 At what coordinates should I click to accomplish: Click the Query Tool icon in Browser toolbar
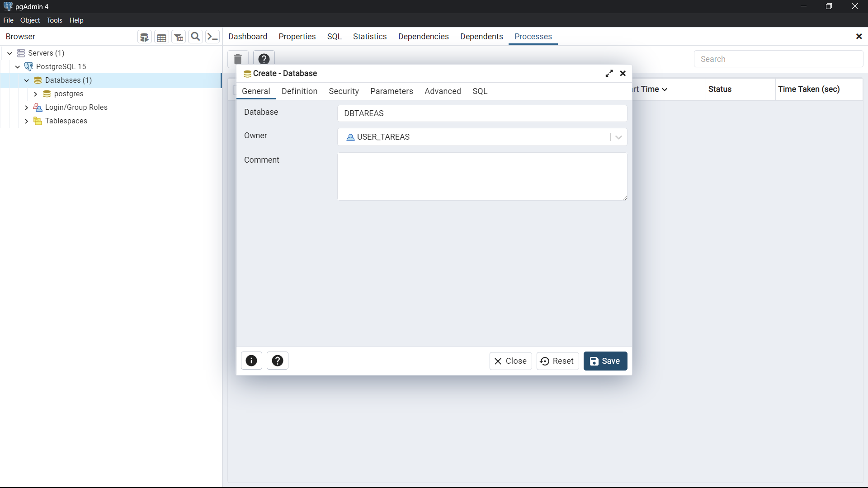[x=144, y=37]
